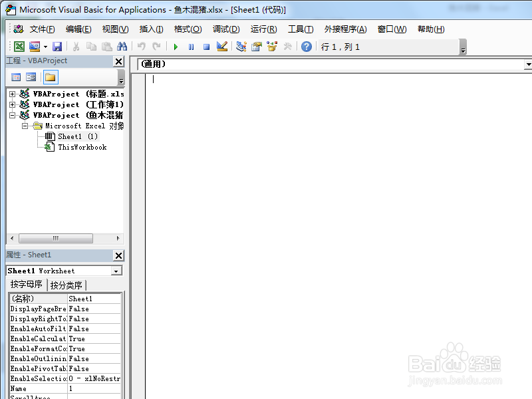
Task: Collapse VBAProject (鱼木混猪) tree node
Action: click(12, 115)
